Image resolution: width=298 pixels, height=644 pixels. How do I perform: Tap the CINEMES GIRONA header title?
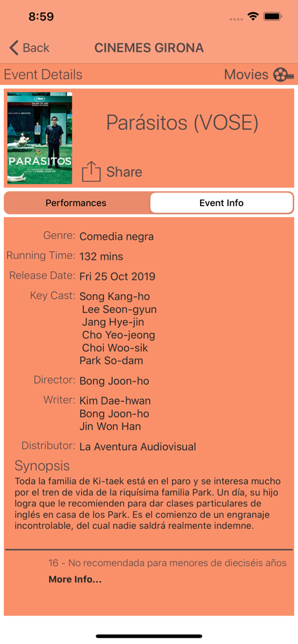click(x=149, y=48)
